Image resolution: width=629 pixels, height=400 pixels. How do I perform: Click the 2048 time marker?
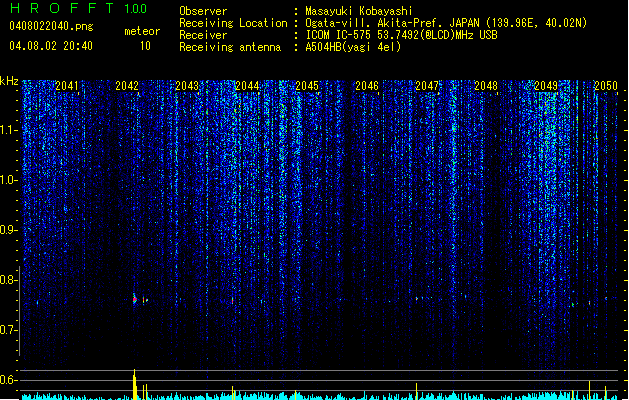point(486,86)
